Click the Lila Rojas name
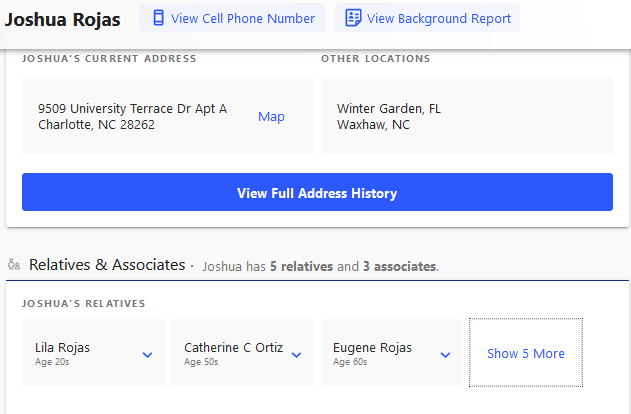 (62, 347)
